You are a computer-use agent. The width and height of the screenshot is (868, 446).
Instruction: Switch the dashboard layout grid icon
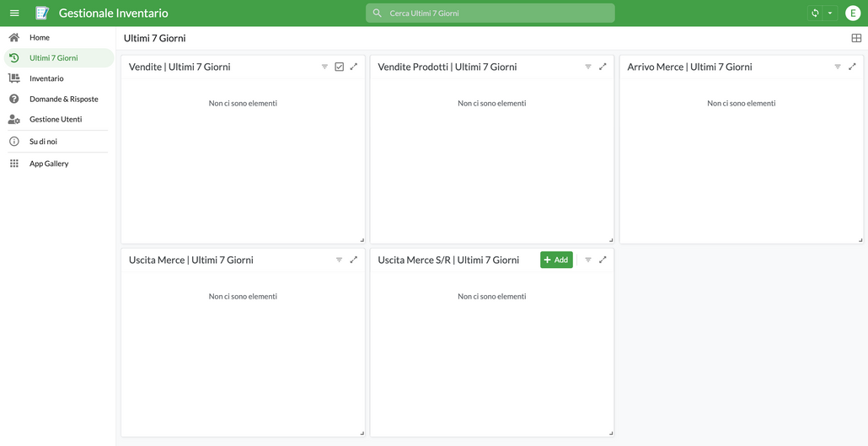point(856,38)
